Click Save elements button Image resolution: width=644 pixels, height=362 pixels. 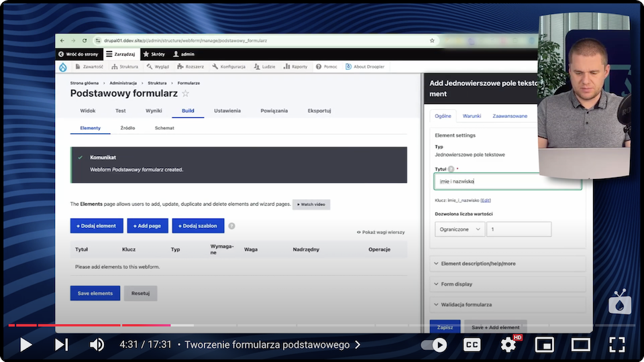click(95, 293)
